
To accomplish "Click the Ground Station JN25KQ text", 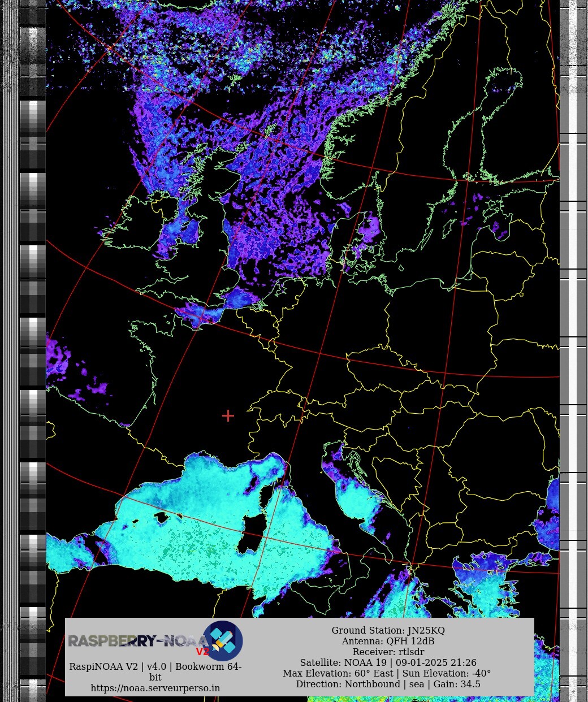I will 388,630.
